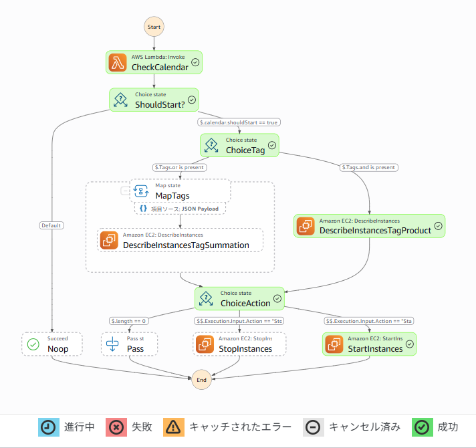The width and height of the screenshot is (476, 448).
Task: Click the success checkmark on CheckCalendar
Action: pyautogui.click(x=195, y=62)
